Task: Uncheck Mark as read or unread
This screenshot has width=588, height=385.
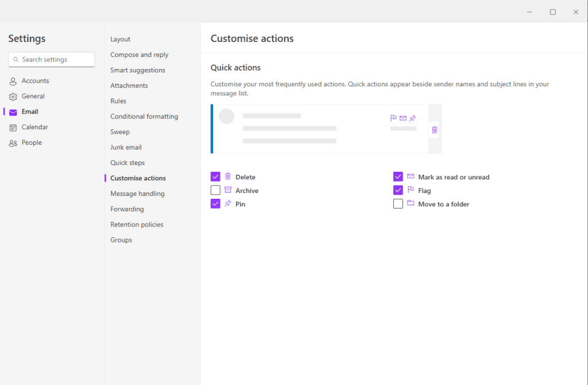Action: [x=398, y=177]
